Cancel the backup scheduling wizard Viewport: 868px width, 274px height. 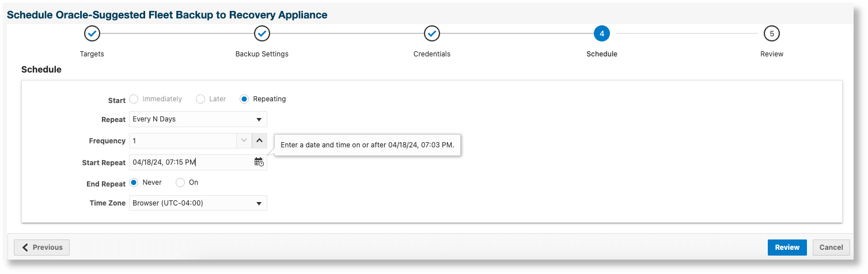pyautogui.click(x=831, y=248)
